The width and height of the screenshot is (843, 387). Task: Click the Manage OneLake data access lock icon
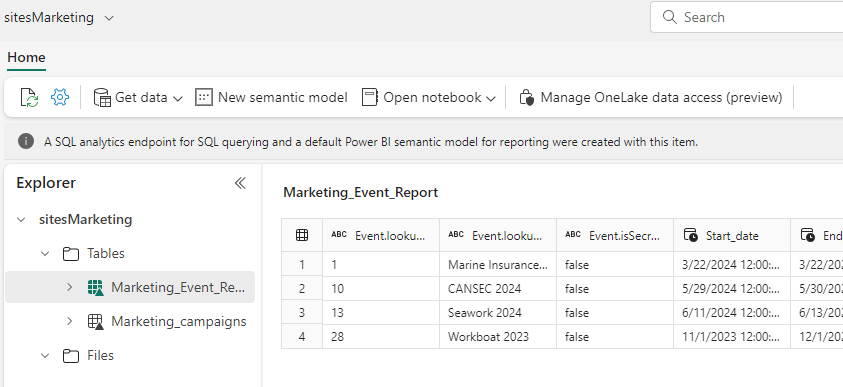(526, 98)
